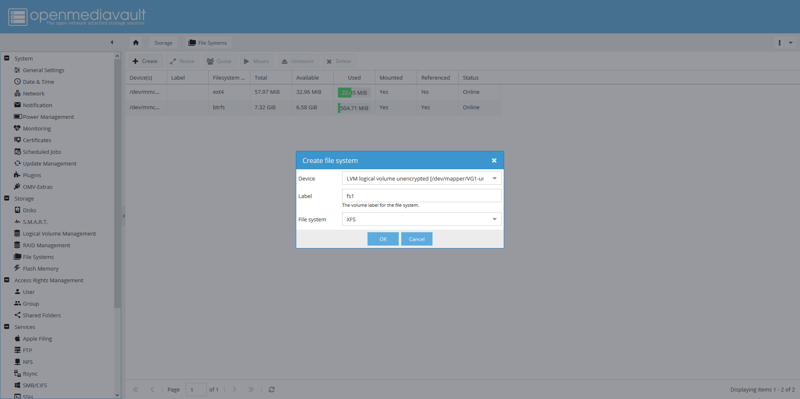
Task: Click Mount toolbar button
Action: click(x=256, y=61)
